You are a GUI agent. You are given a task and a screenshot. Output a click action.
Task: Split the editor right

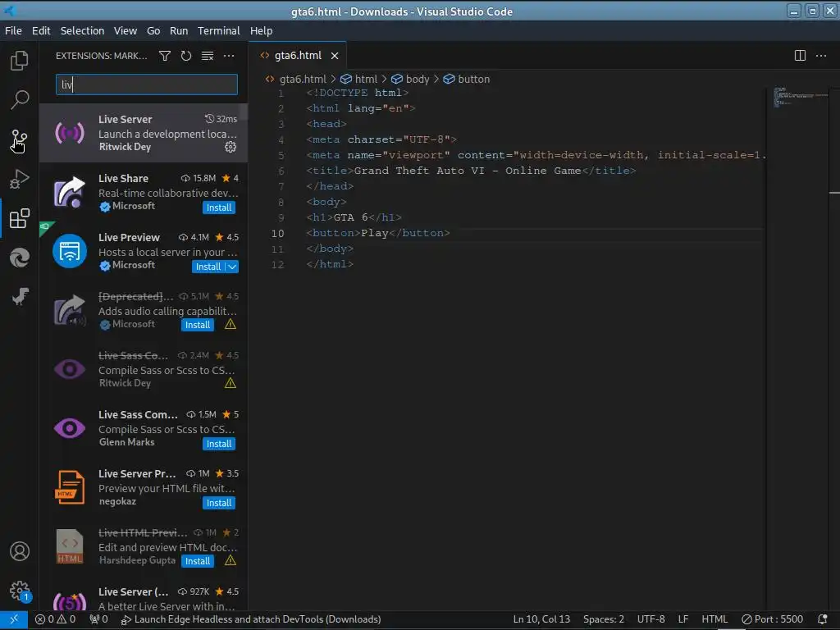800,56
